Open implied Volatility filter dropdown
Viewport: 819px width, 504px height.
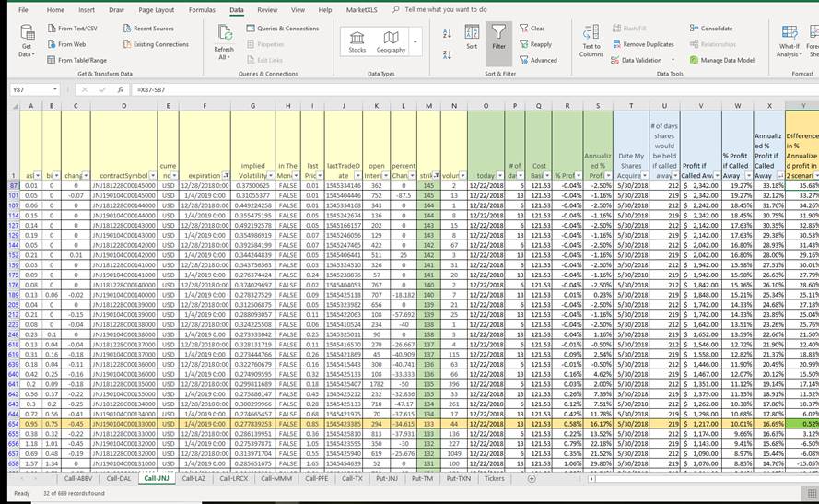point(271,175)
